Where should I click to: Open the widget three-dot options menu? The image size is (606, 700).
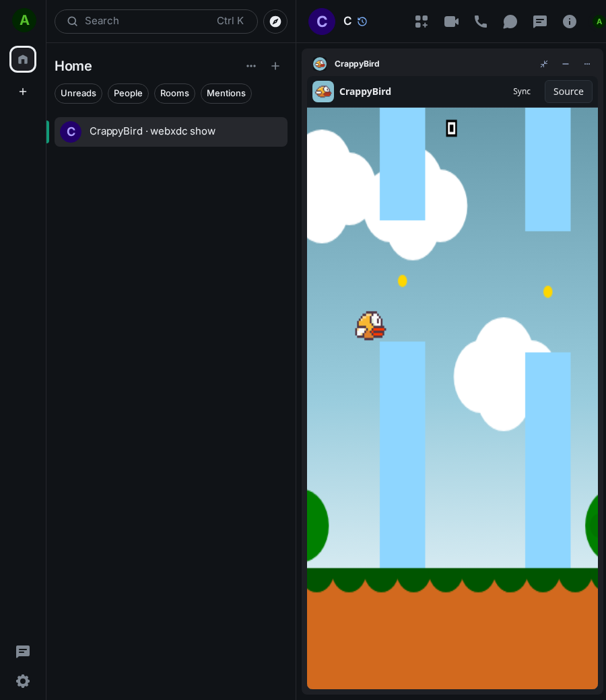pos(586,64)
